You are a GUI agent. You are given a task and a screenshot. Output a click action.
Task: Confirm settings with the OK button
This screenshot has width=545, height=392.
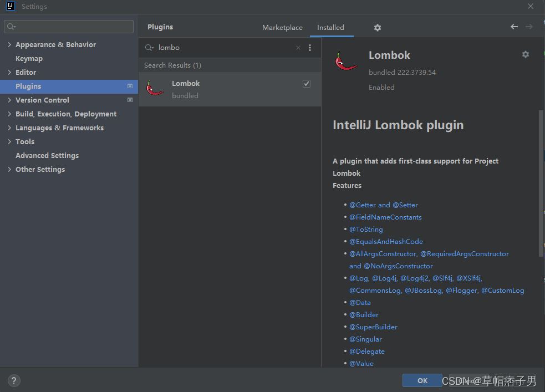coord(422,380)
